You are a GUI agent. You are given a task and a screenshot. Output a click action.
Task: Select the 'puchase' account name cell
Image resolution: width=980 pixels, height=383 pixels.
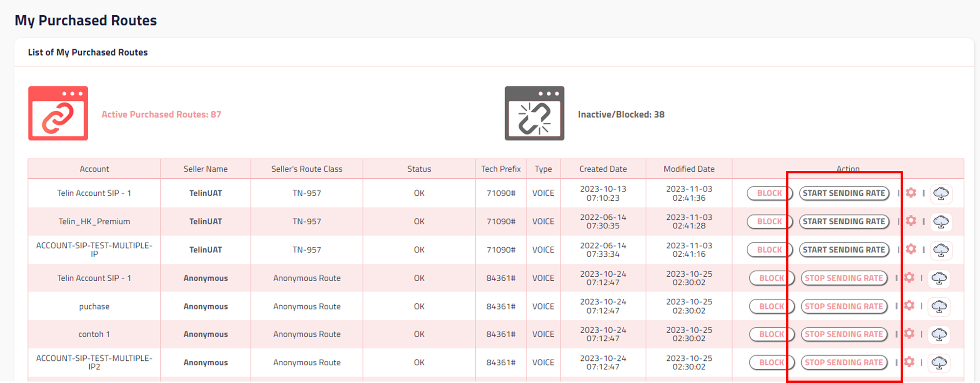click(95, 307)
